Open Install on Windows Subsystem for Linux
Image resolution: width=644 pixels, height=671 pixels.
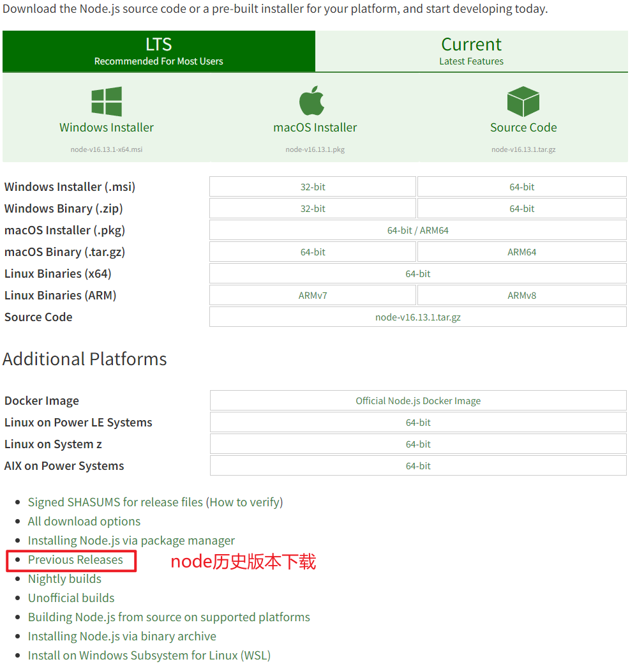(x=149, y=656)
